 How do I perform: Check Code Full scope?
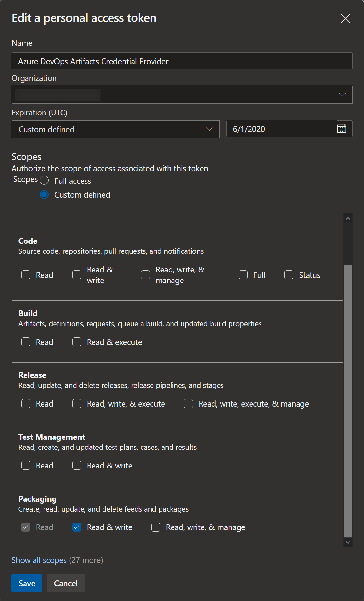243,275
